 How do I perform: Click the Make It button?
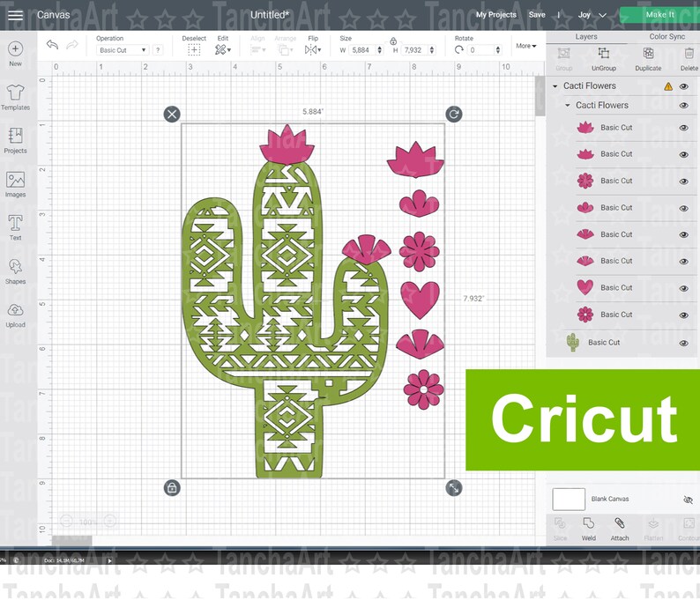coord(659,15)
